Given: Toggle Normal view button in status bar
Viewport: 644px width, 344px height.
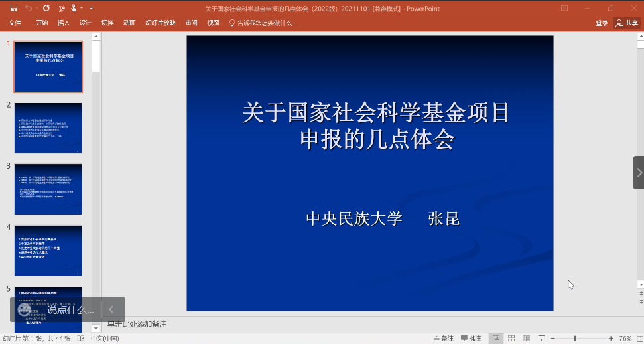Looking at the screenshot, I should tap(496, 339).
